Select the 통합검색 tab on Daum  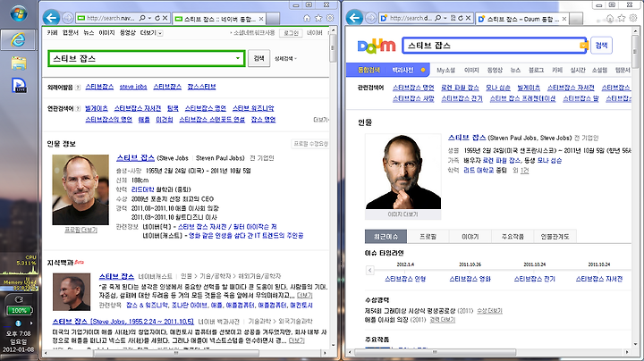(x=369, y=71)
